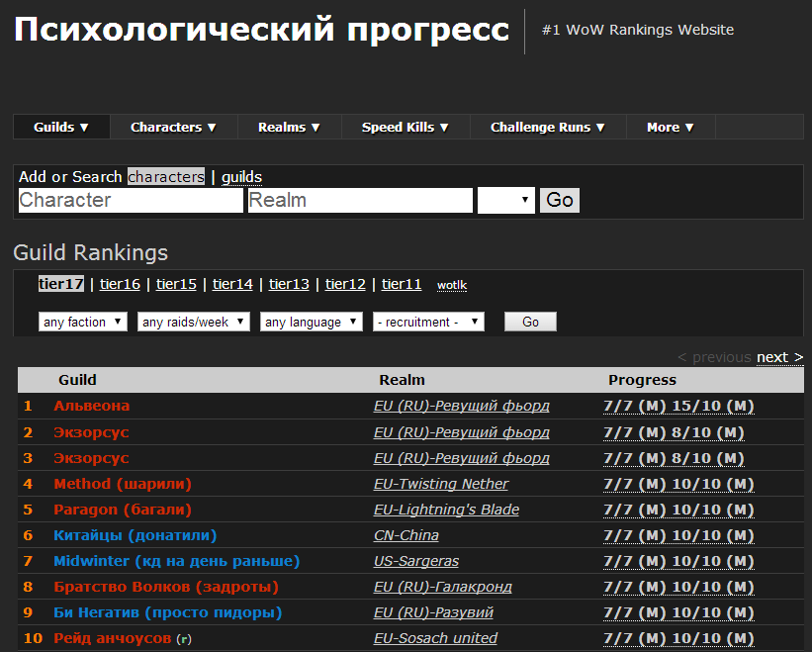The height and width of the screenshot is (652, 812).
Task: Open progress link in rank 2 row
Action: tap(674, 432)
